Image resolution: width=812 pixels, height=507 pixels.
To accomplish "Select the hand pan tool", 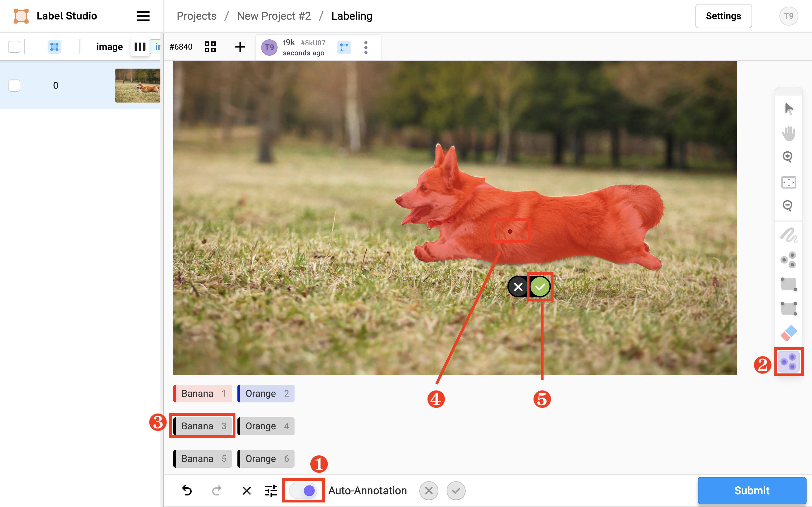I will (x=789, y=133).
